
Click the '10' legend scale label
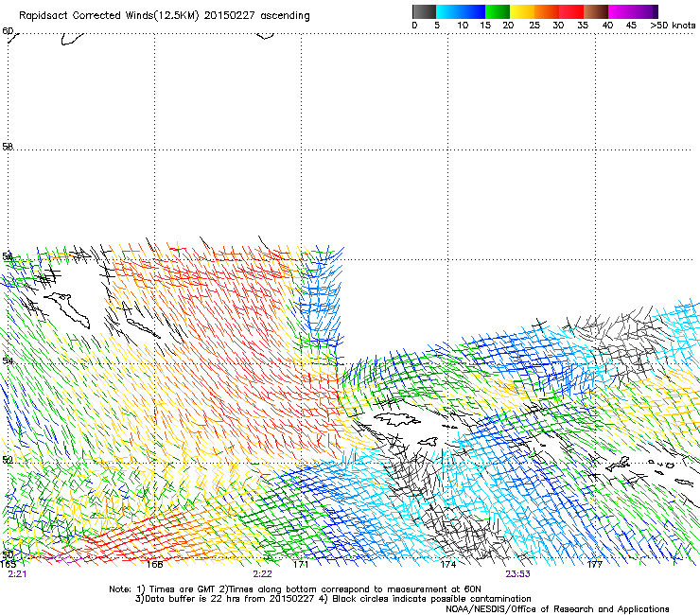click(463, 26)
